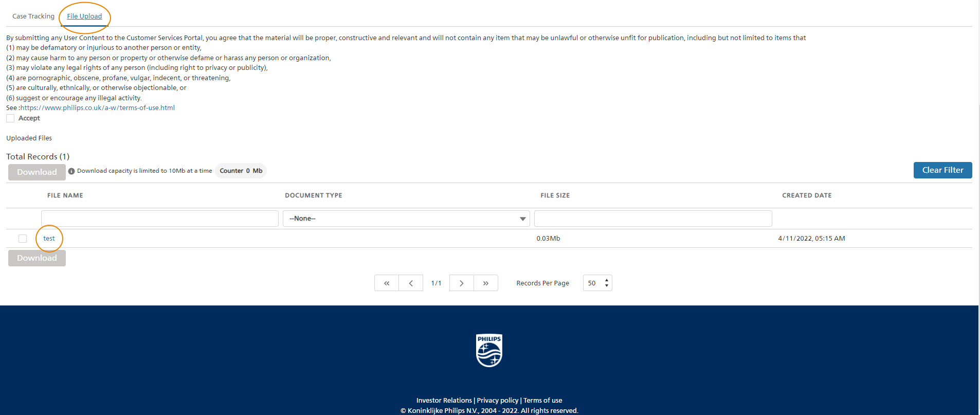Switch to the Case Tracking tab
Screen dimensions: 980x415
click(x=33, y=16)
